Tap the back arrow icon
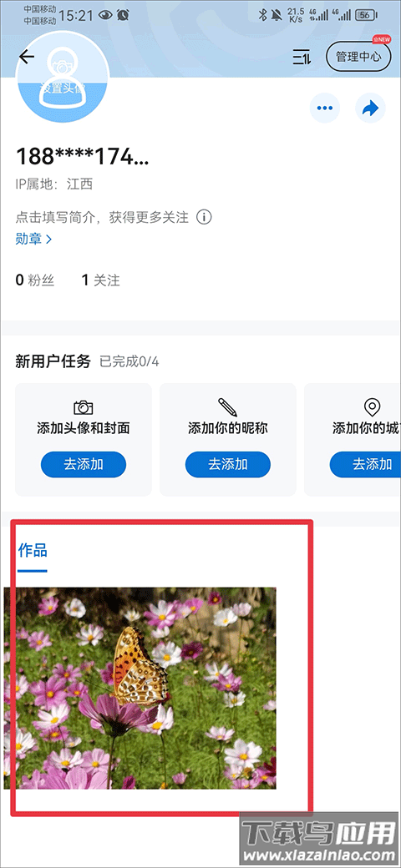This screenshot has width=401, height=868. click(x=26, y=57)
